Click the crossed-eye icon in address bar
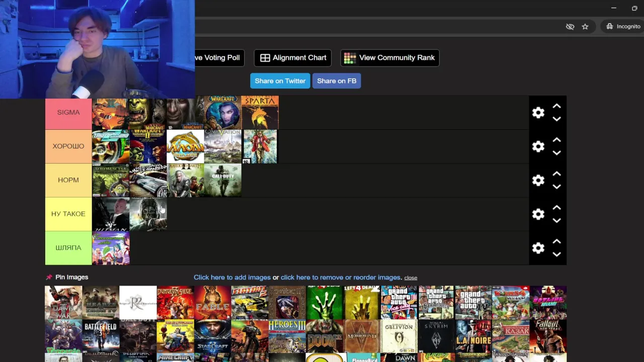Viewport: 644px width, 362px height. pyautogui.click(x=570, y=27)
